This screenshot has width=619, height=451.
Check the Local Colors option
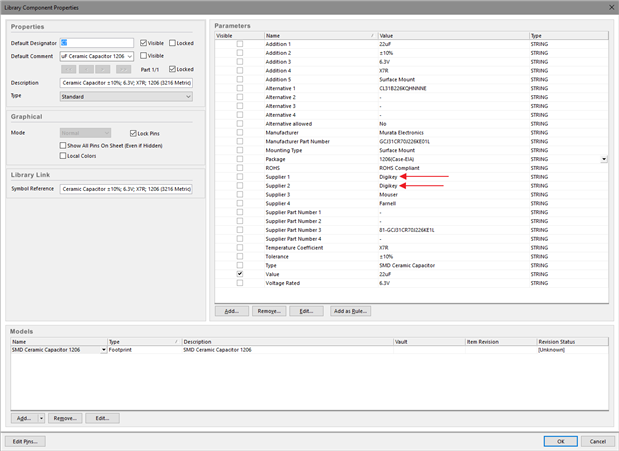pyautogui.click(x=64, y=156)
